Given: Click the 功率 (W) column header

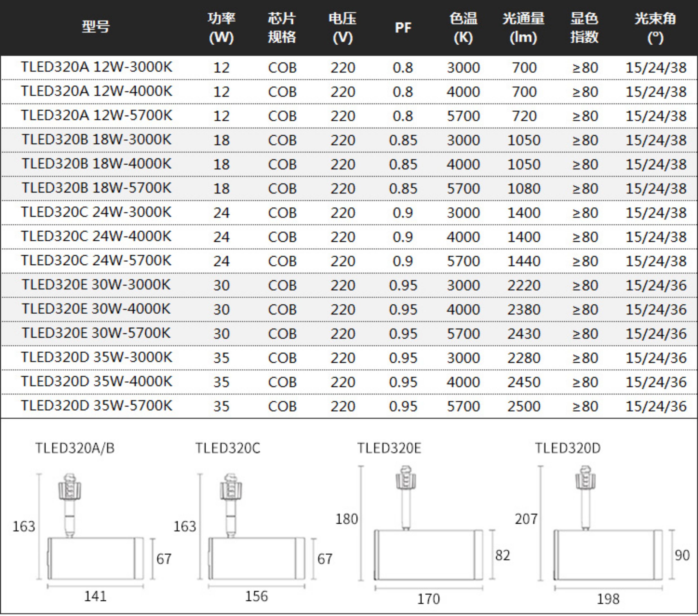Looking at the screenshot, I should [221, 28].
